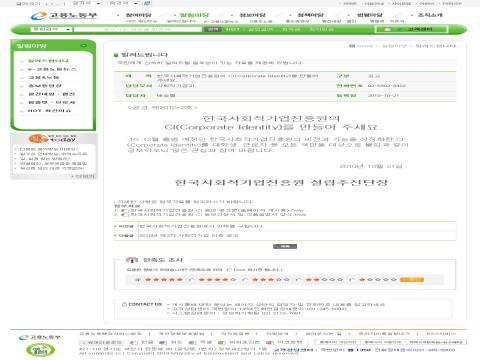
Task: Click the 한국사회적기업진흥원 설립추진단장 signature line
Action: click(x=281, y=183)
